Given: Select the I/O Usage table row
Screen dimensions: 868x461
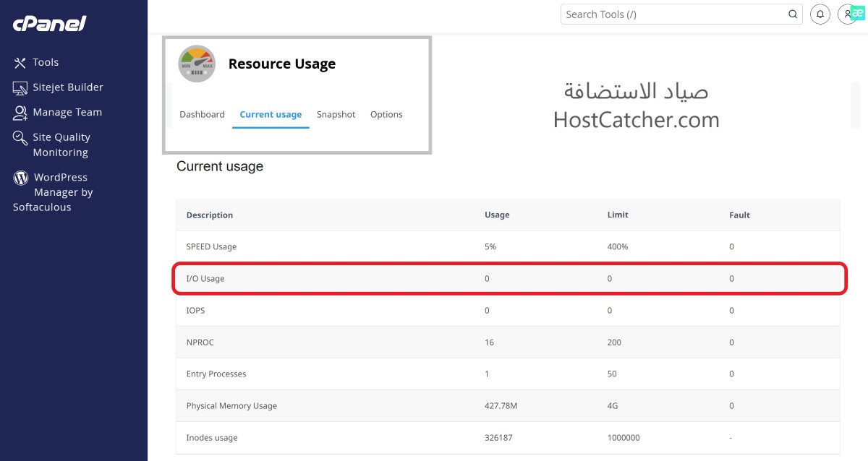Looking at the screenshot, I should point(509,278).
